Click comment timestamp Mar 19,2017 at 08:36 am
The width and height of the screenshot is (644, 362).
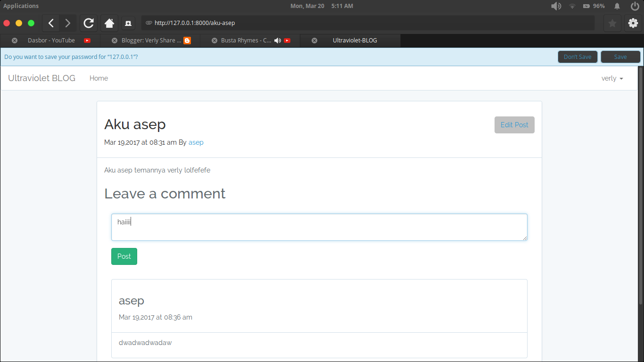click(156, 317)
